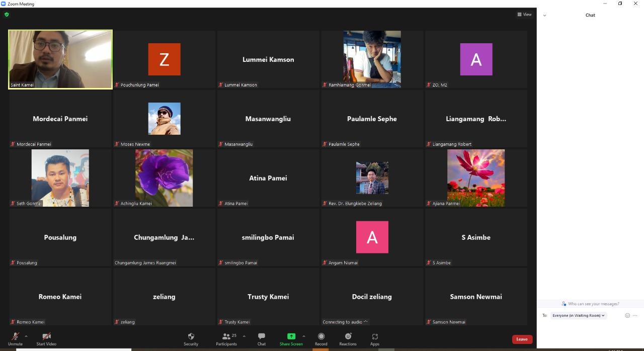Screen dimensions: 644x351
Task: Open emoji picker in chat panel
Action: [627, 315]
